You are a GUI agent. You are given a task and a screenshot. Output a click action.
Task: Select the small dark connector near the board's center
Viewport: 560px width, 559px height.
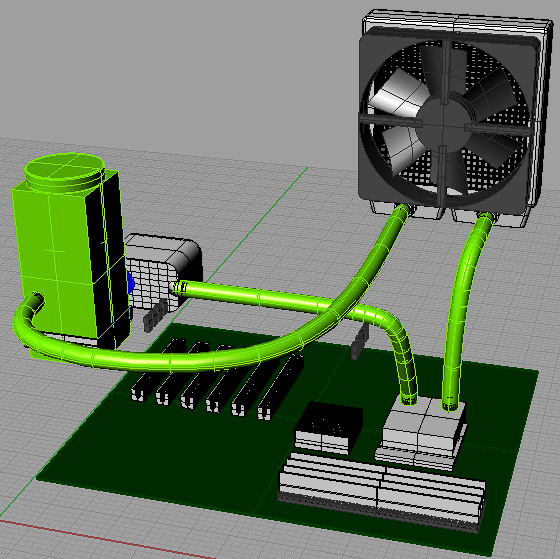click(360, 341)
